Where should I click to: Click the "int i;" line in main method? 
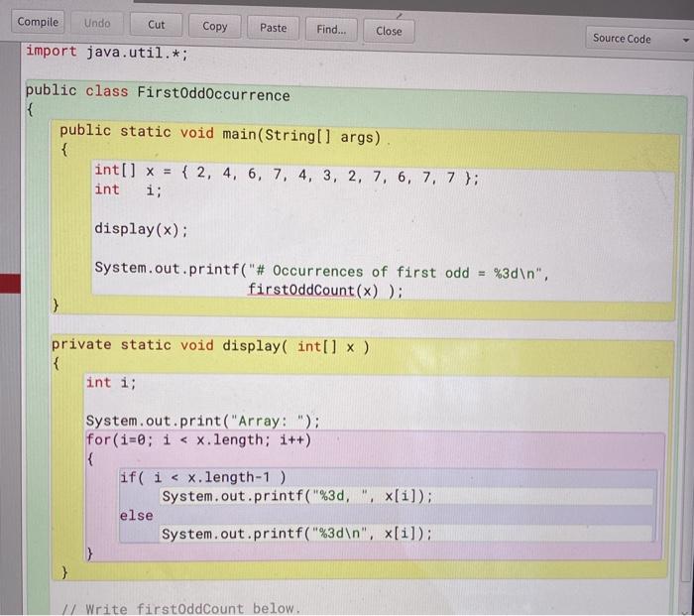128,190
